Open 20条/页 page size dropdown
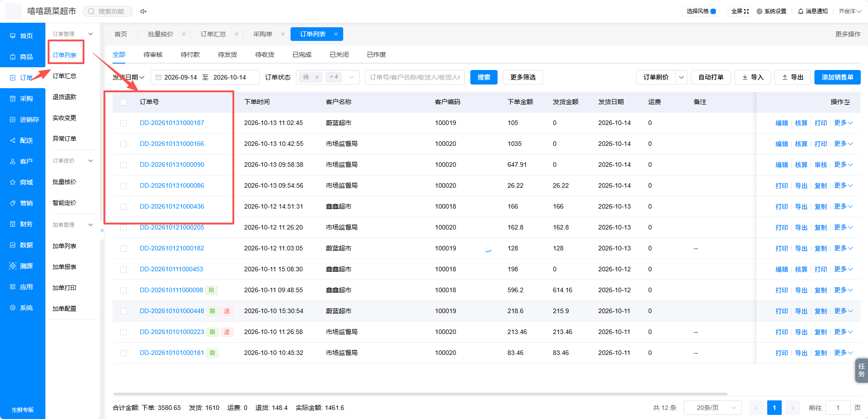 click(713, 408)
